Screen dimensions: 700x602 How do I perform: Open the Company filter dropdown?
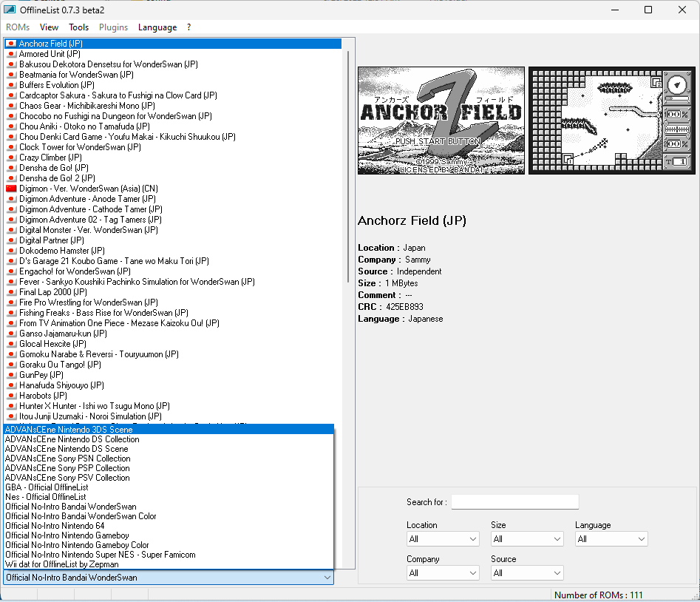pos(443,573)
